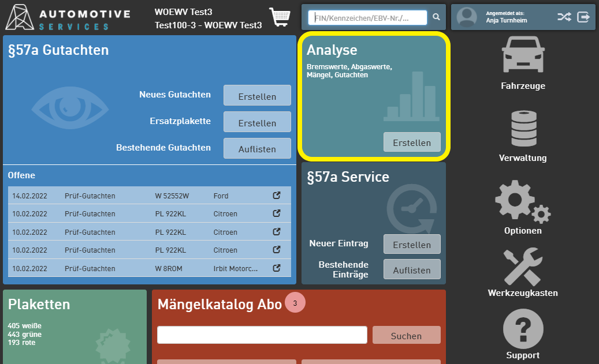Viewport: 599px width, 364px height.
Task: Click the logout icon
Action: (583, 17)
